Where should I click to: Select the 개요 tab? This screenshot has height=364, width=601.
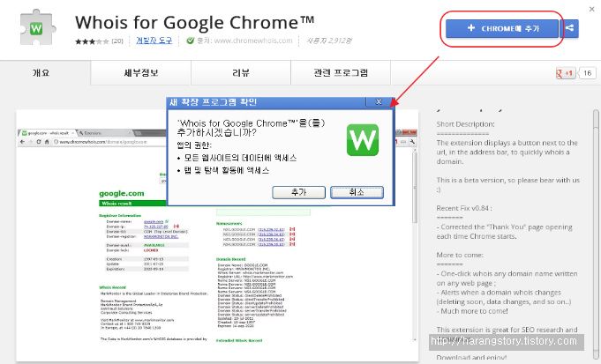(x=41, y=73)
